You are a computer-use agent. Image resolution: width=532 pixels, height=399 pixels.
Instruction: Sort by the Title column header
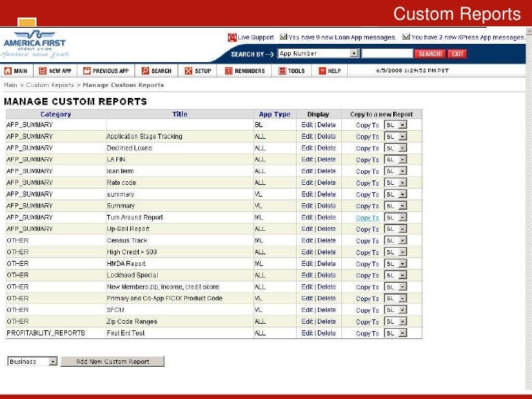click(x=180, y=114)
